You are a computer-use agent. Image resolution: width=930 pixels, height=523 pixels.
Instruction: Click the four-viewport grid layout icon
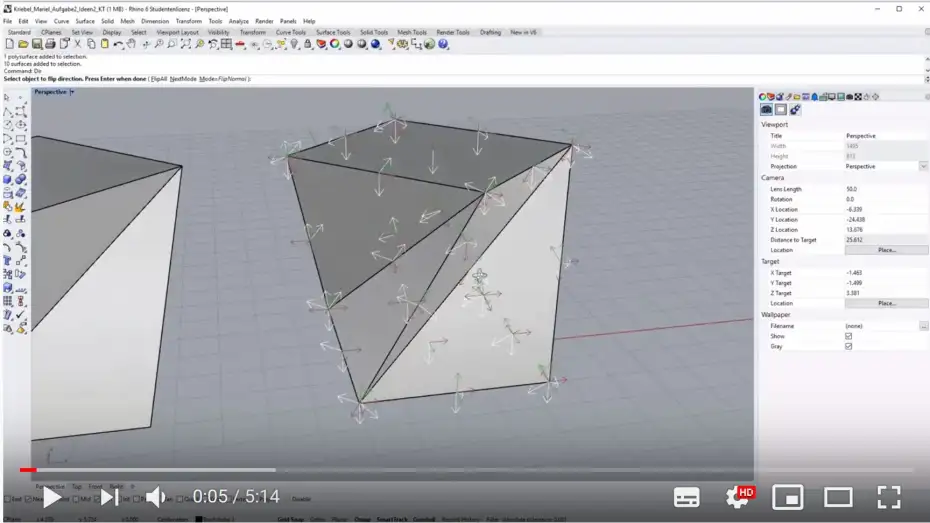[x=227, y=44]
